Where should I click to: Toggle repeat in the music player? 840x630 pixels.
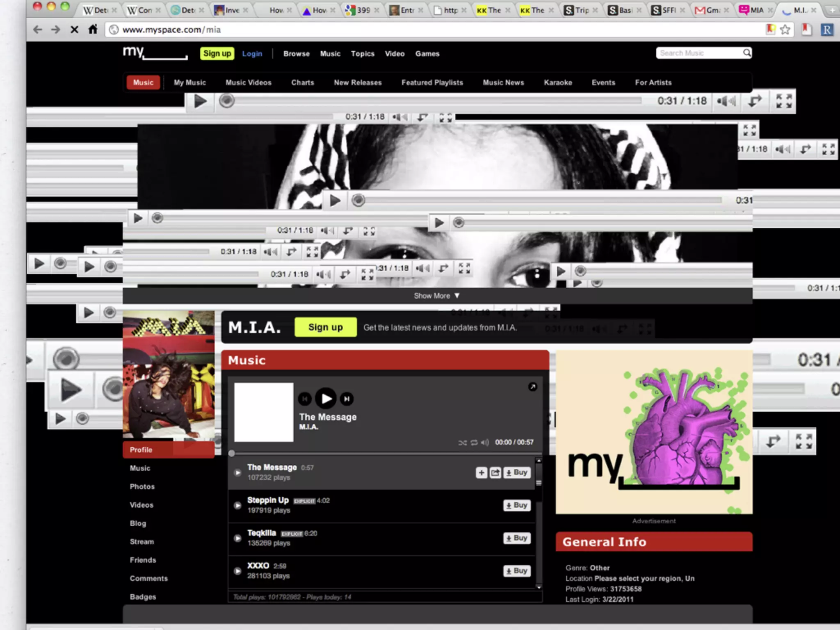pos(474,443)
